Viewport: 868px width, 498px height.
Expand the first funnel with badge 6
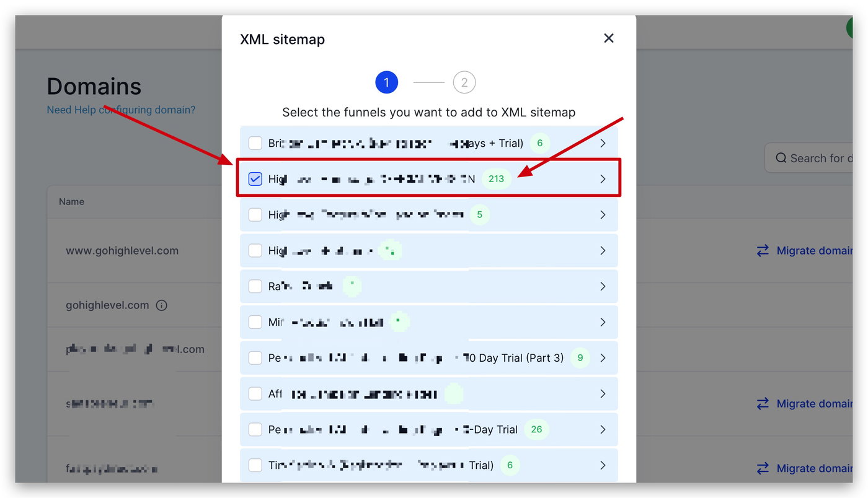pyautogui.click(x=603, y=143)
